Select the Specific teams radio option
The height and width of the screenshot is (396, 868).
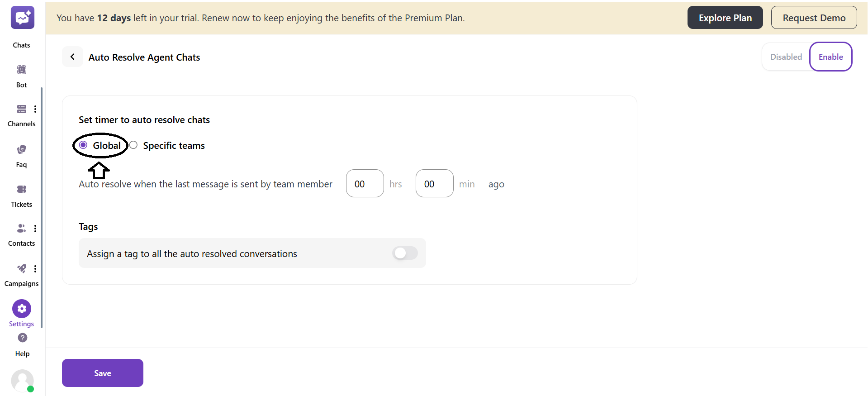pos(133,145)
